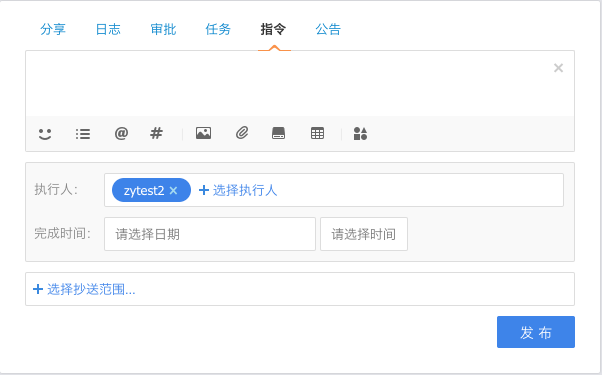Mention someone with the @ icon

[x=121, y=134]
